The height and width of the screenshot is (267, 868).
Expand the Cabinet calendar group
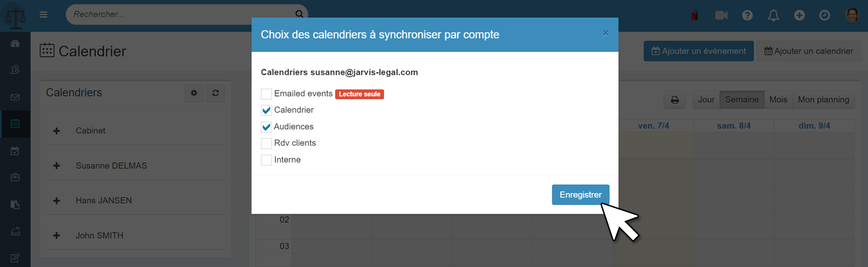point(56,131)
